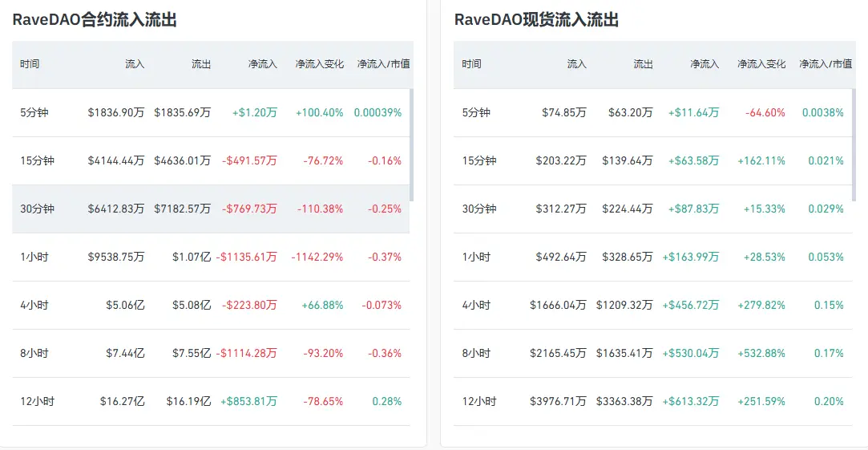
Task: Click the $3363.38万 spot outflow value
Action: (x=624, y=401)
